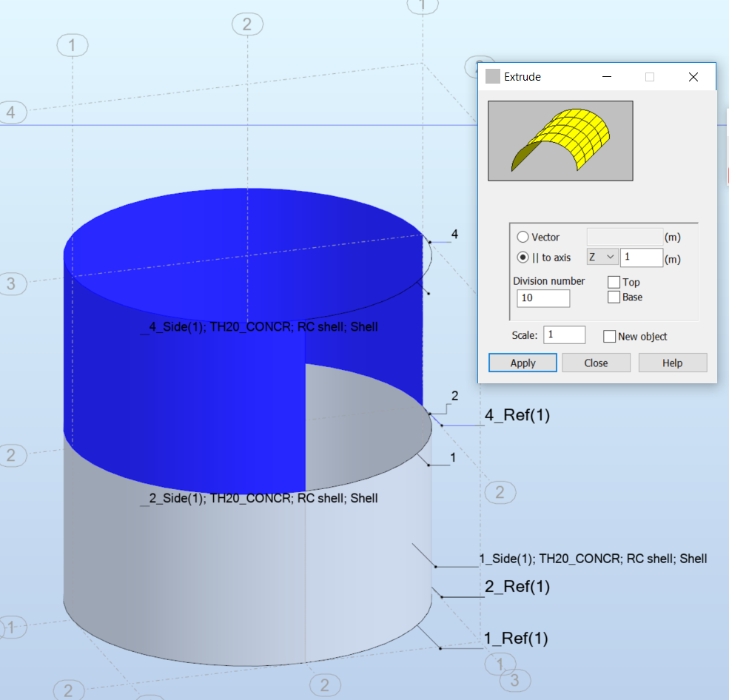729x700 pixels.
Task: Click the extrusion length field next to Z
Action: 640,257
